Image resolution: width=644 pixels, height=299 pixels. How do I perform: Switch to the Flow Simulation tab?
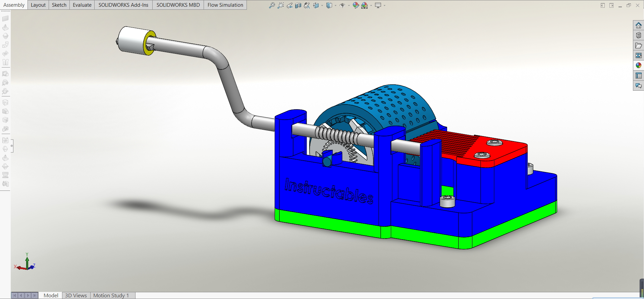[225, 5]
